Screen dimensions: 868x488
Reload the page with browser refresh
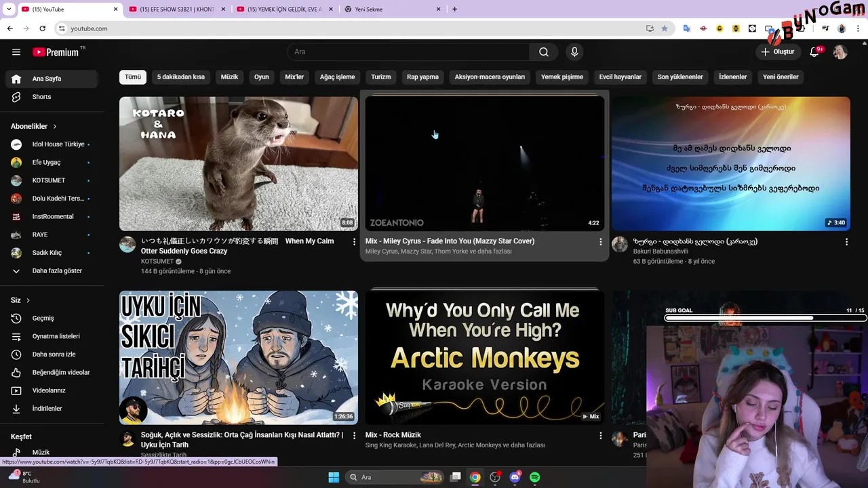(42, 28)
